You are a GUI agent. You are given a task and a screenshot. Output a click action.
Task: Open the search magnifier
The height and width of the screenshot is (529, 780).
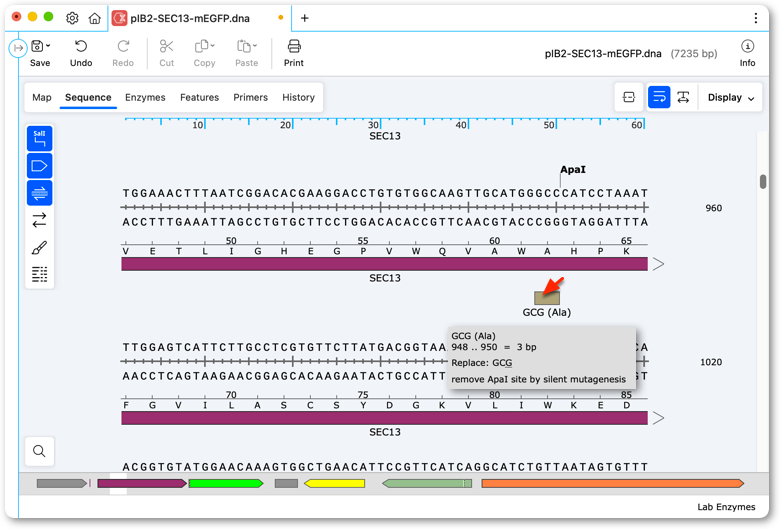[x=39, y=451]
